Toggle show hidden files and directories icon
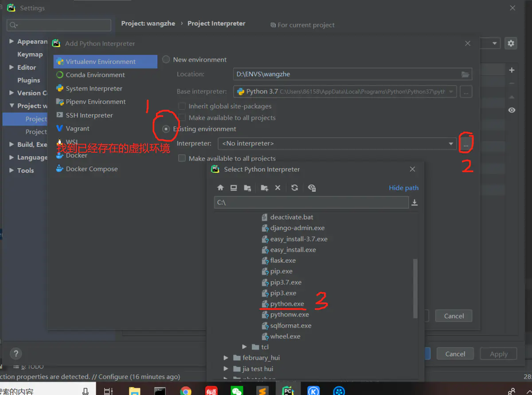Viewport: 532px width, 395px height. point(312,188)
